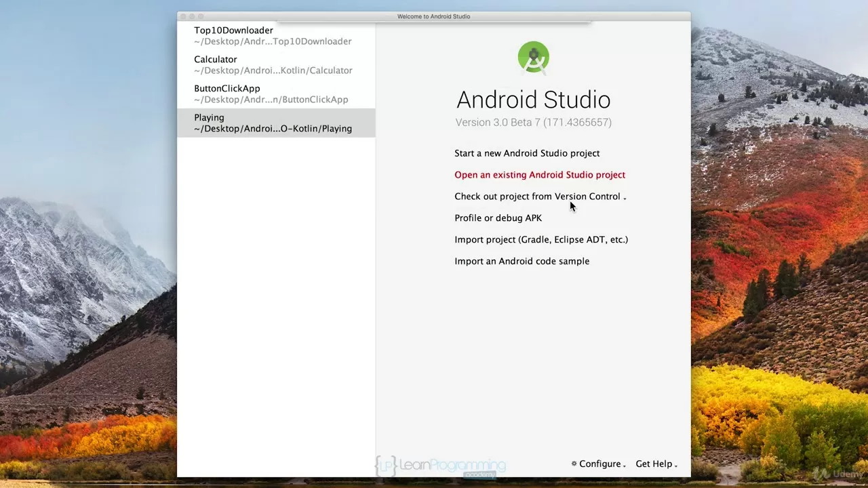This screenshot has height=488, width=868.
Task: Expand Check out project from Version Control
Action: tap(540, 197)
